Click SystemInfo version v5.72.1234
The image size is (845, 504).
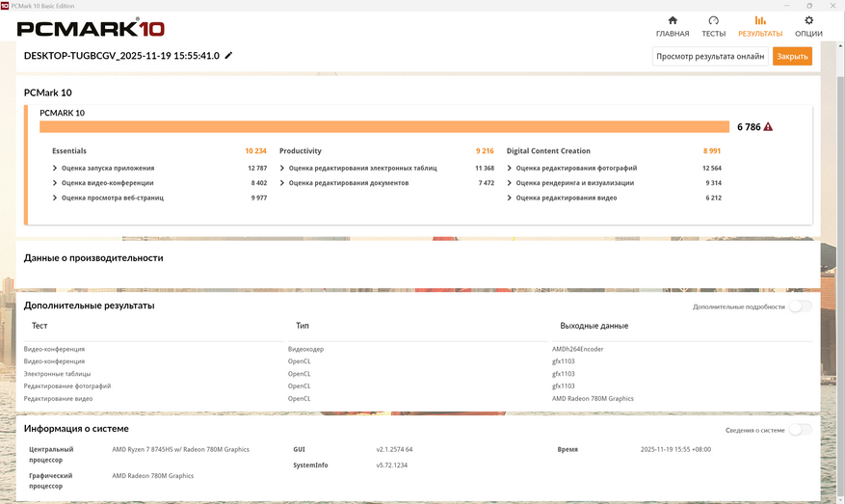[392, 465]
